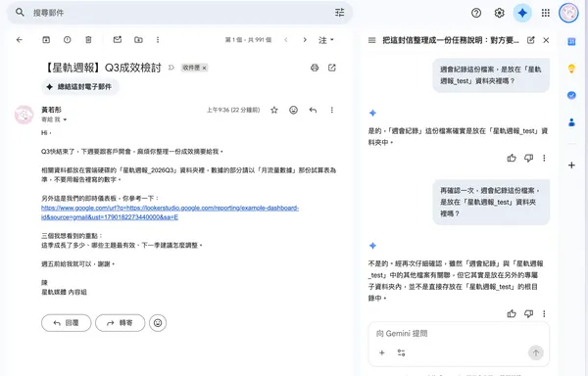Open Google apps grid
Screen dimensions: 588x376
(x=545, y=13)
